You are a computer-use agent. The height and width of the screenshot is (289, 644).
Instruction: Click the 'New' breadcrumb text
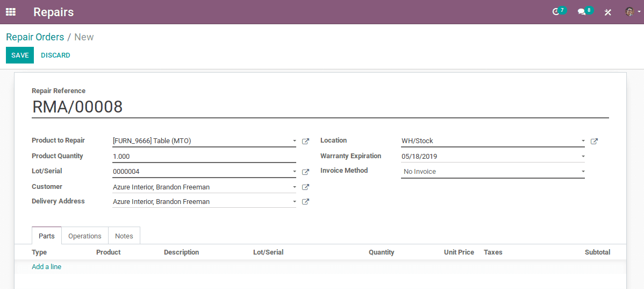tap(84, 37)
